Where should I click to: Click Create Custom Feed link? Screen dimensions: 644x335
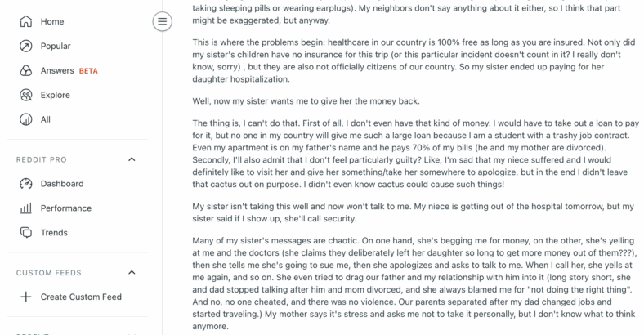[x=81, y=297]
